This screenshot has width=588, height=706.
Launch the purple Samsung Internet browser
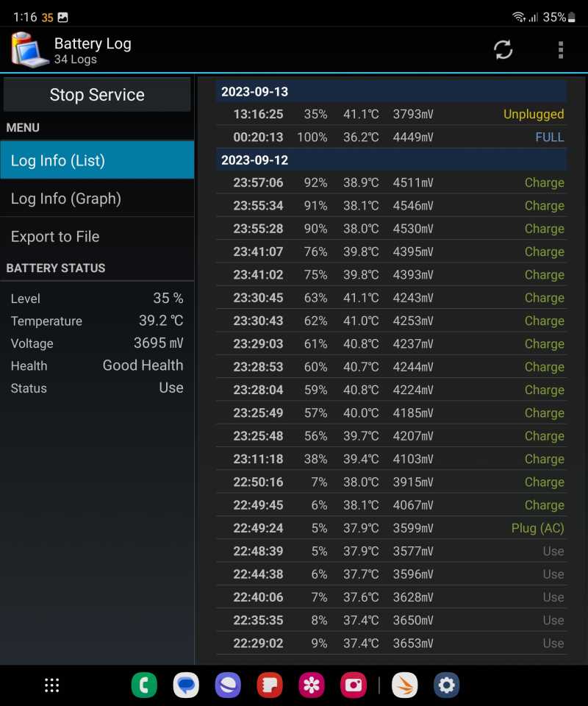tap(228, 685)
